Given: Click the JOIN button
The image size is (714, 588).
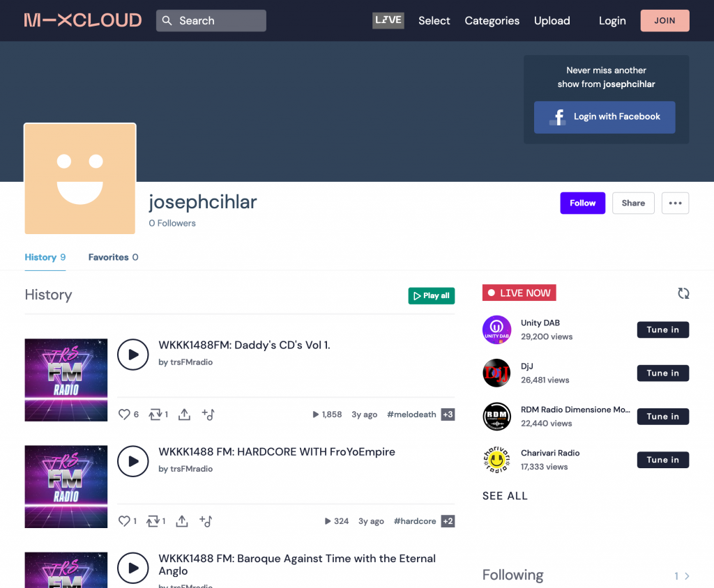Looking at the screenshot, I should click(664, 20).
